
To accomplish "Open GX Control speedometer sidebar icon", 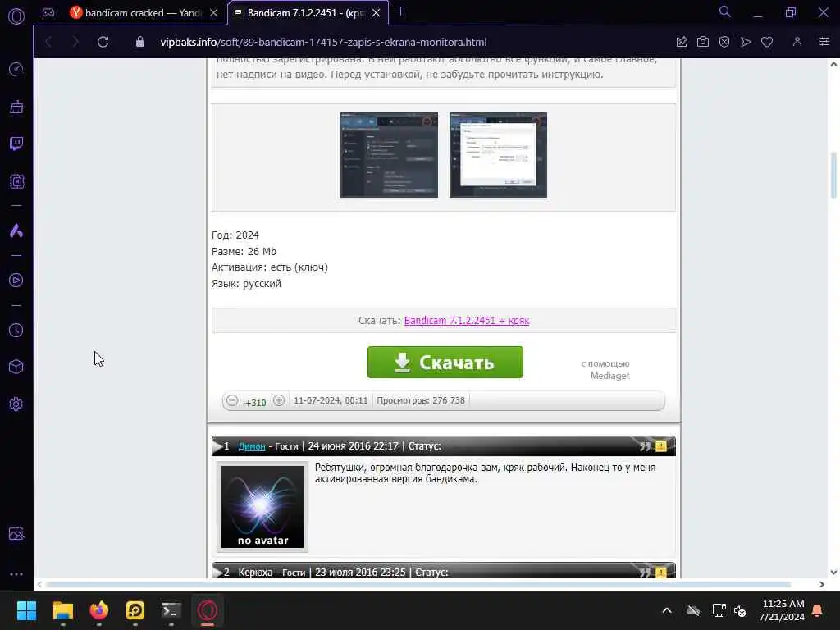I will [x=16, y=69].
